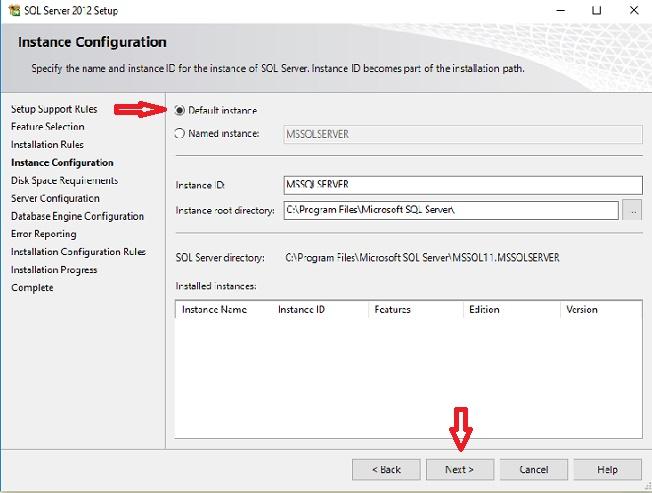Go back with the Back button
Screen dimensions: 652x493
[386, 469]
